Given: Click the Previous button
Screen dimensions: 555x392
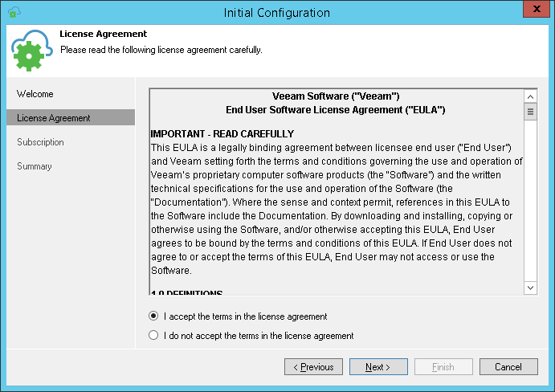Looking at the screenshot, I should [x=313, y=367].
